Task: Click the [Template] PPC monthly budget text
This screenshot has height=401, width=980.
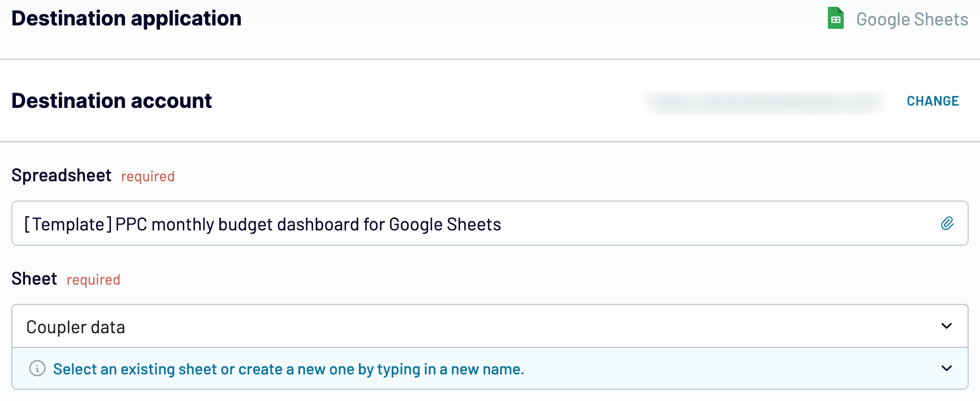Action: (x=262, y=224)
